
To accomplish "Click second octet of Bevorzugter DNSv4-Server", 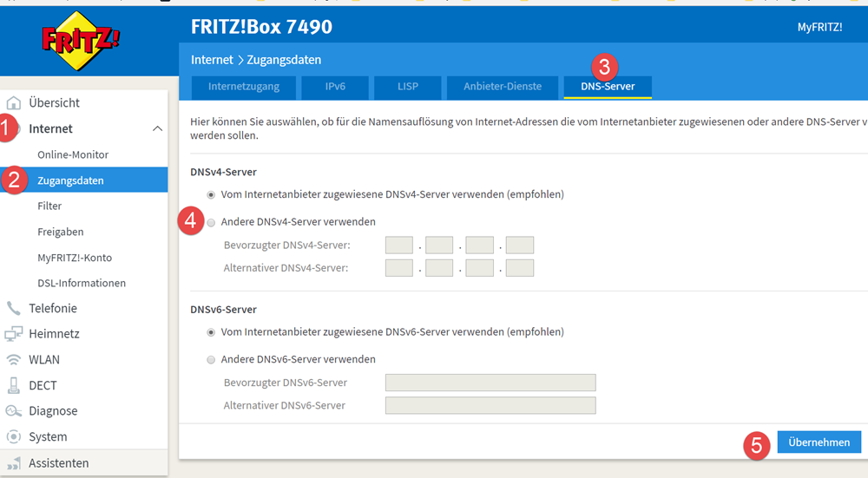I will point(439,246).
